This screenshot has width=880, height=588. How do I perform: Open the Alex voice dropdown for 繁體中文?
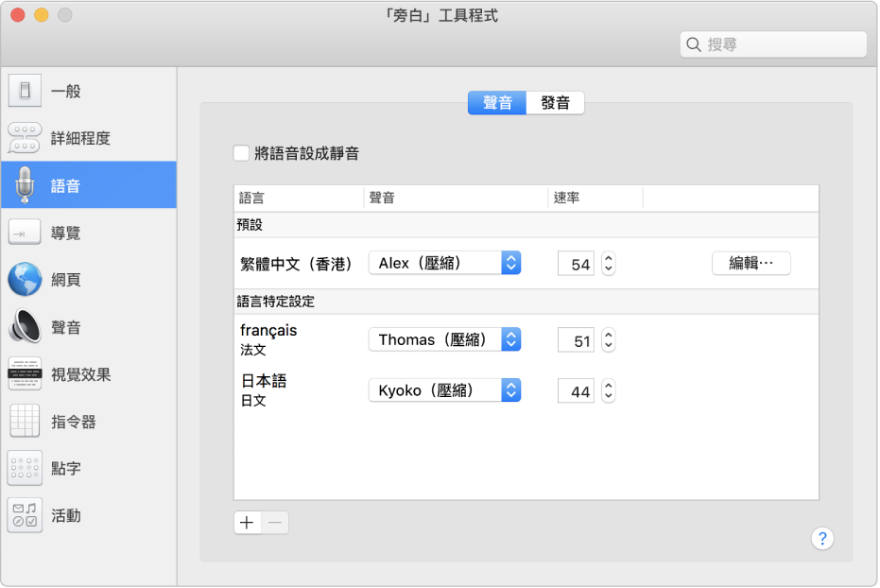[x=444, y=263]
